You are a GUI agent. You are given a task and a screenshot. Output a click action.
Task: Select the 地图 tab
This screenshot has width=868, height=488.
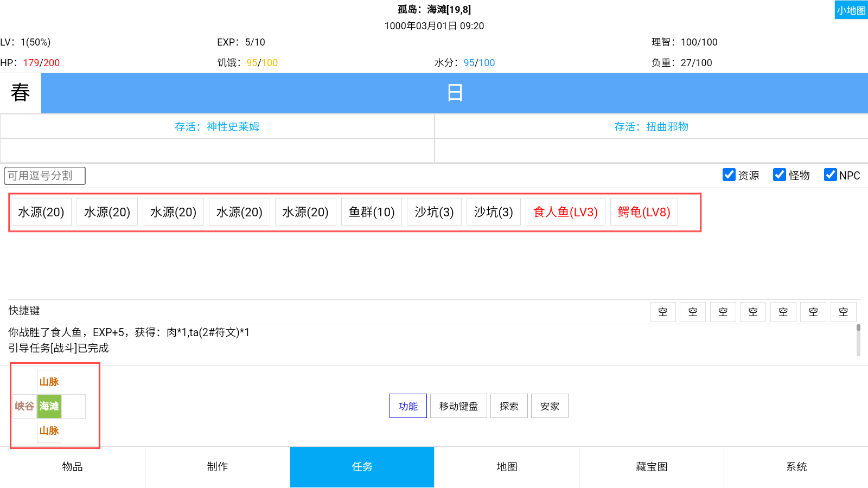tap(507, 467)
